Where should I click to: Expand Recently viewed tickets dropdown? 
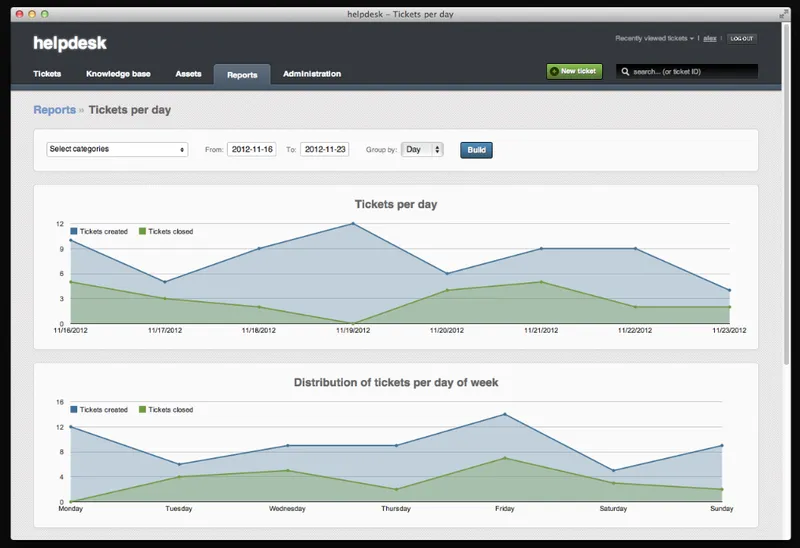point(654,38)
